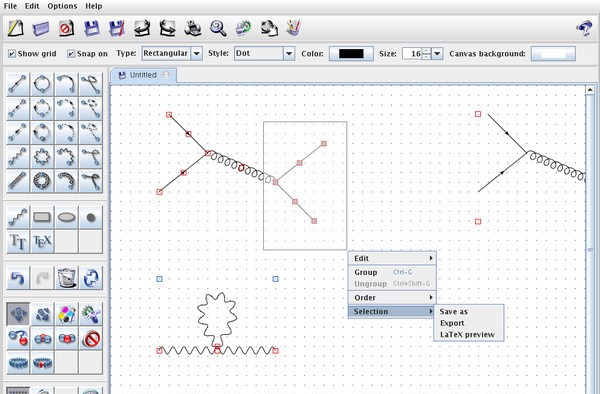600x394 pixels.
Task: Close the Untitled tab with its round button
Action: coord(166,75)
